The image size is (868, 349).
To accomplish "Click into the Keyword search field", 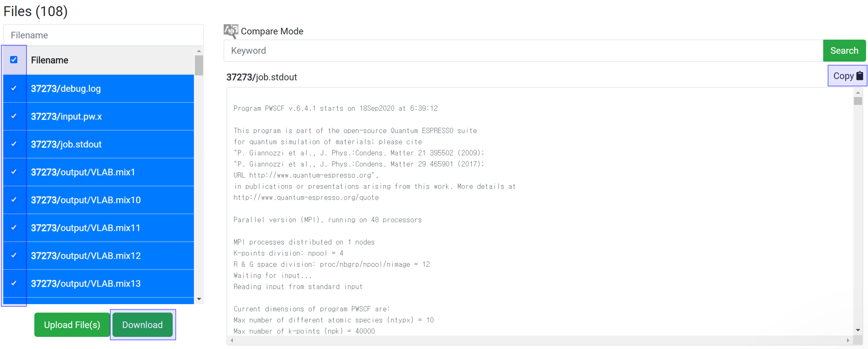I will pos(523,51).
